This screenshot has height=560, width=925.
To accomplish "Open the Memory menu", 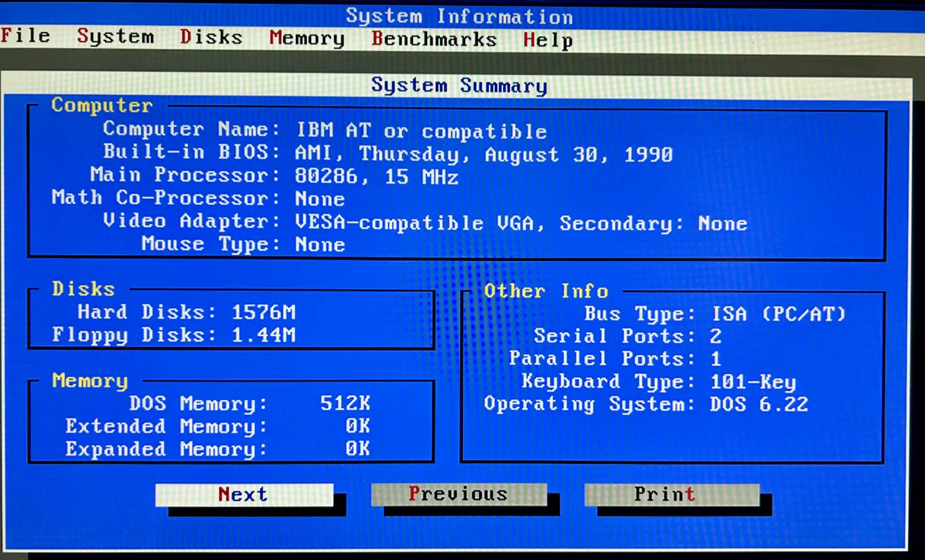I will [x=306, y=38].
